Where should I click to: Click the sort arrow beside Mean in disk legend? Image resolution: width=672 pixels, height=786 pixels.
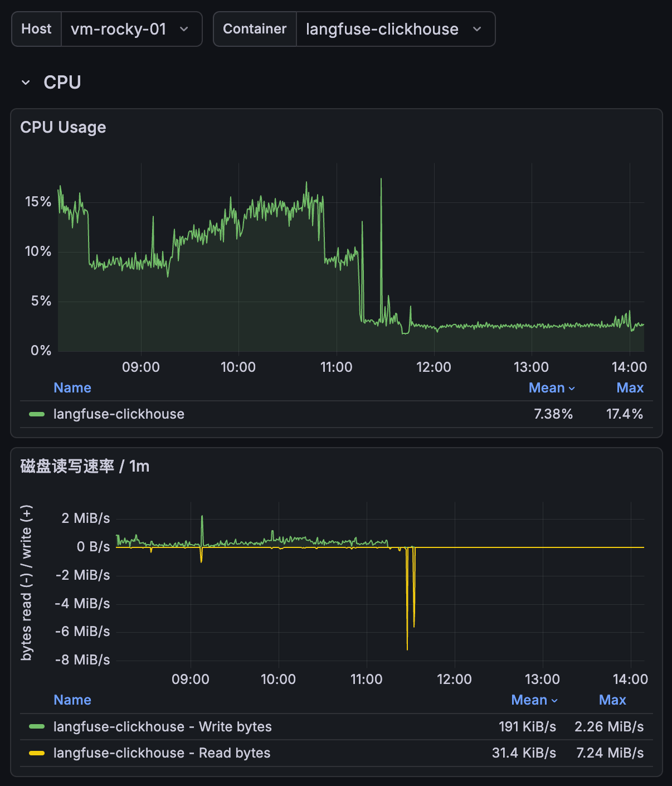tap(554, 701)
